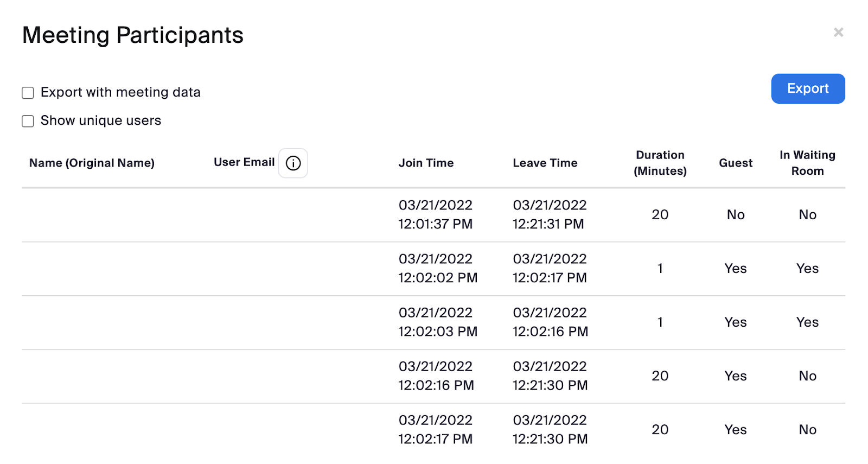
Task: Click the Export with meeting data label
Action: 120,92
